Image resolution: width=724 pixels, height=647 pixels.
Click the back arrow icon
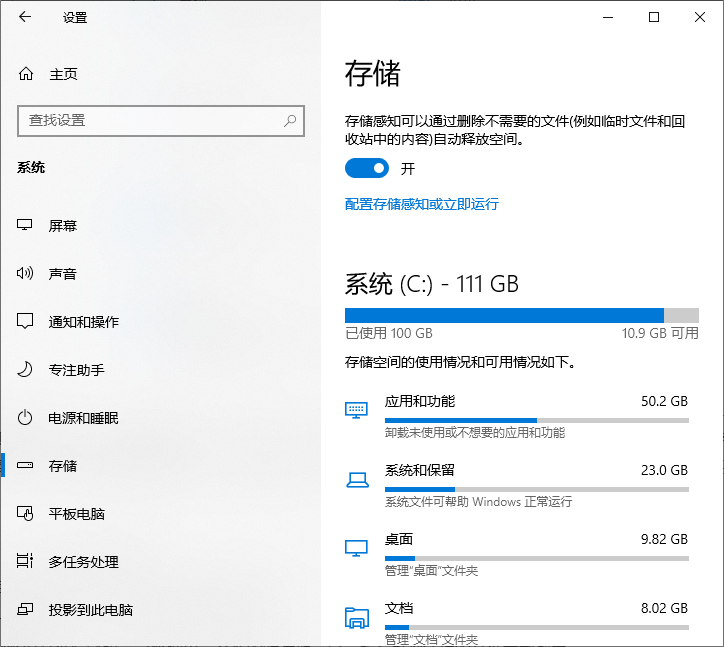25,17
